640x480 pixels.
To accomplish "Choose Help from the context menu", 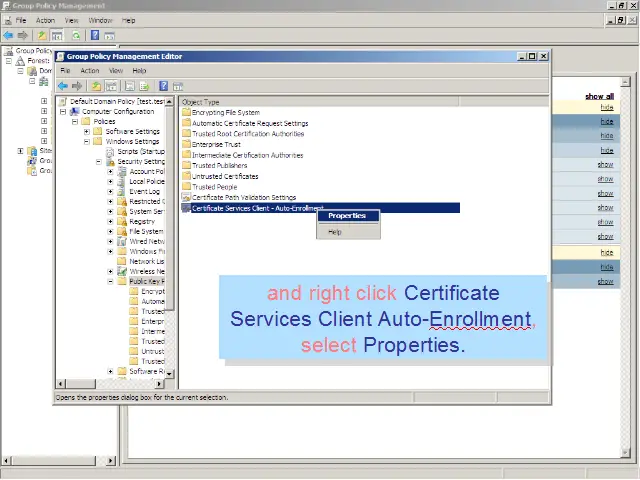I will [x=335, y=232].
